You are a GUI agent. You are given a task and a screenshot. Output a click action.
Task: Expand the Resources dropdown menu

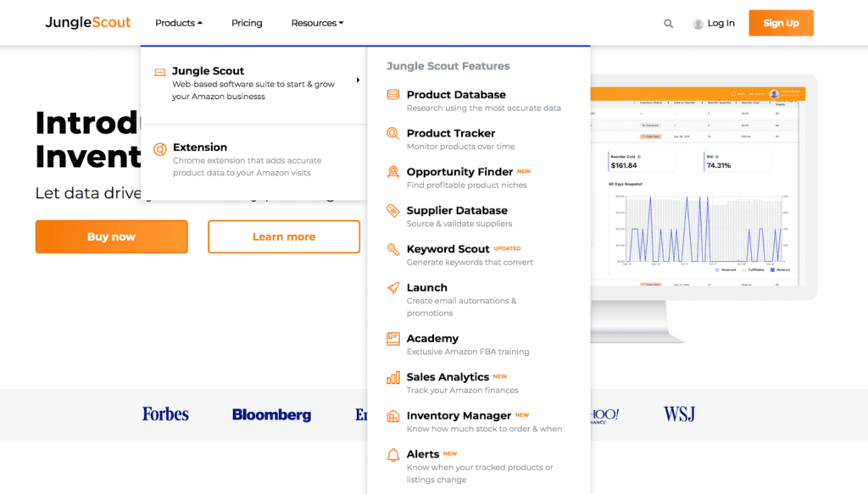[x=317, y=23]
